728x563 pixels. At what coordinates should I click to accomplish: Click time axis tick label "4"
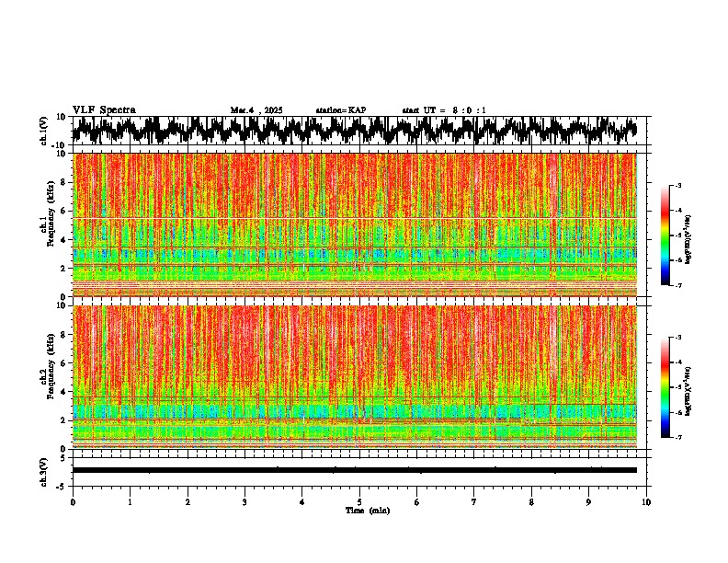tap(302, 502)
